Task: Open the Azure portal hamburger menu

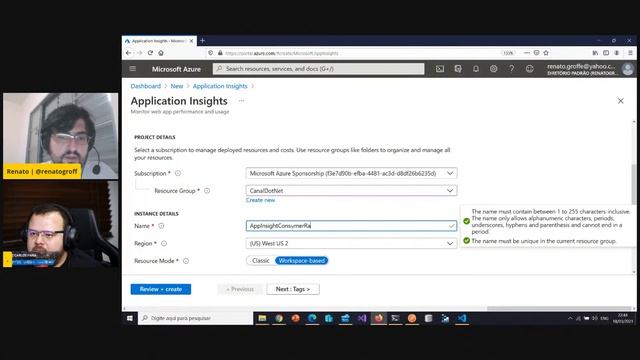Action: click(x=133, y=69)
